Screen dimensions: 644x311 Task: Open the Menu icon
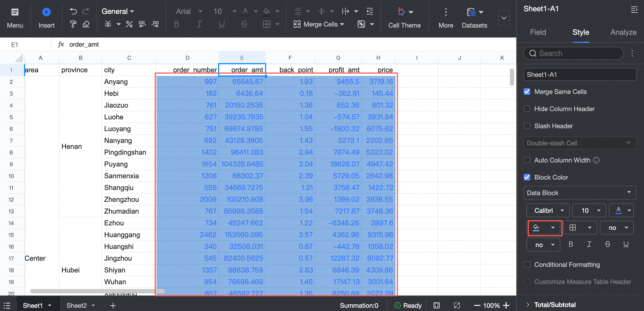15,12
